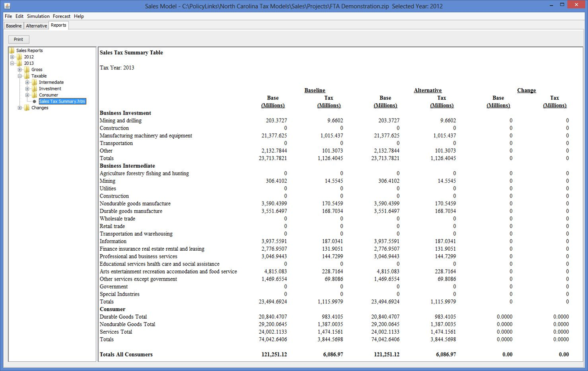Switch to the Alternative tab
588x371 pixels.
(36, 26)
